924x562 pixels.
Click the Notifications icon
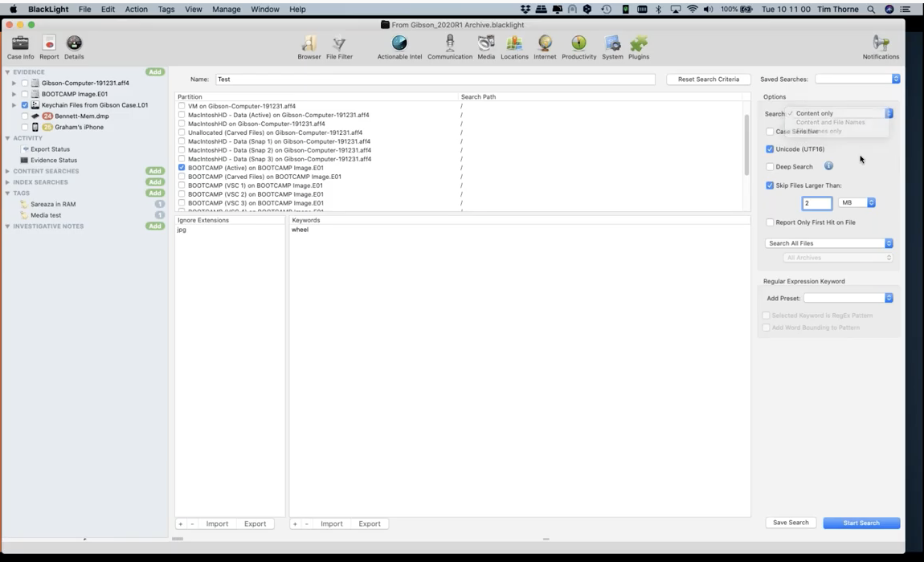click(881, 43)
